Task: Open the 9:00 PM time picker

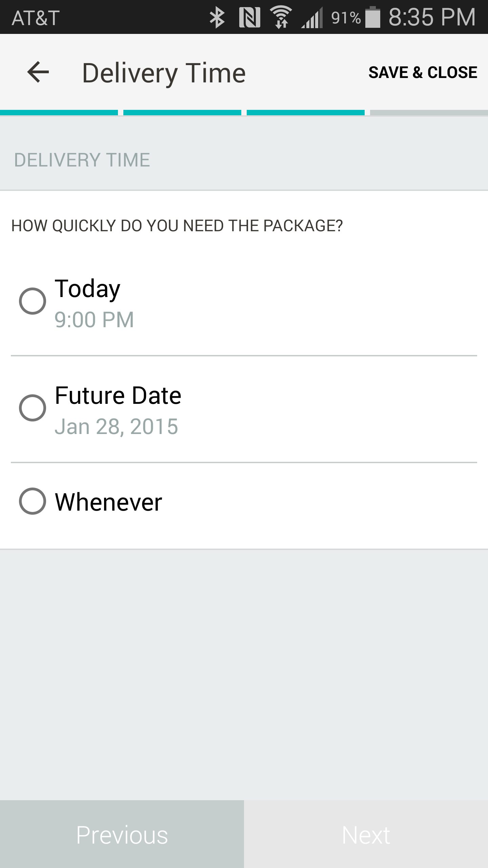Action: 94,320
